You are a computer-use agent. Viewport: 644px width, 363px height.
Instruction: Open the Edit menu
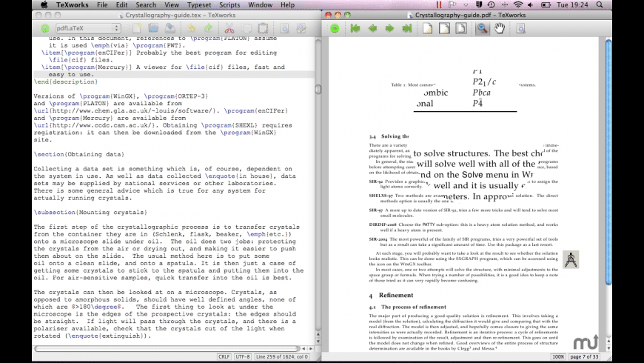[121, 5]
